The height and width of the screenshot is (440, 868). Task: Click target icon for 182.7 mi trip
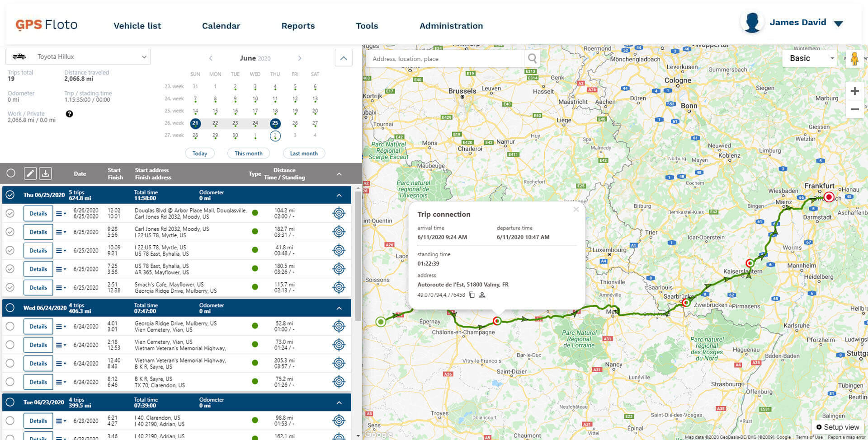(339, 232)
